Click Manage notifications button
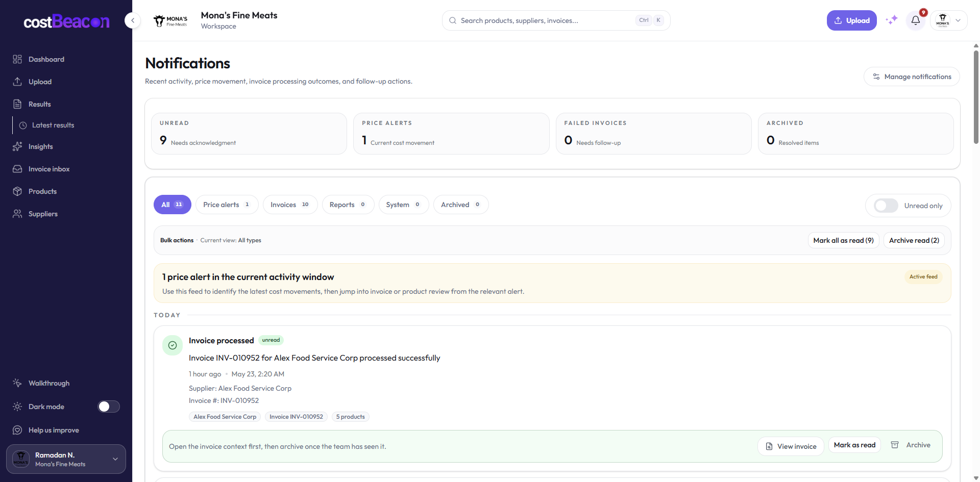The width and height of the screenshot is (980, 482). [912, 77]
